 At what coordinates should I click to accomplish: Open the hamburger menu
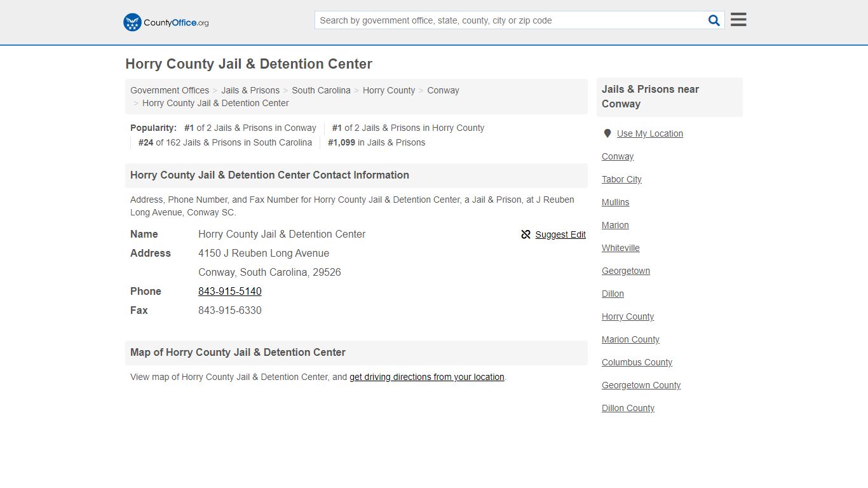tap(738, 20)
